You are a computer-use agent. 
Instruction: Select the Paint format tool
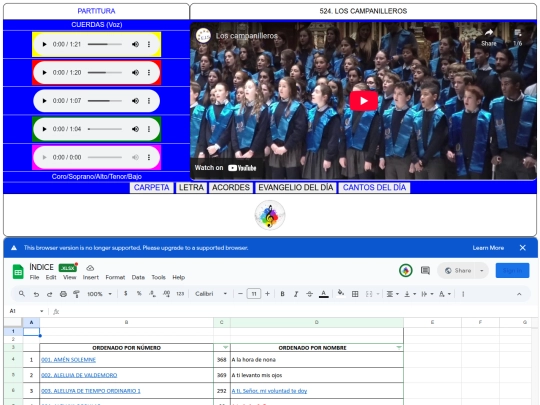(76, 294)
